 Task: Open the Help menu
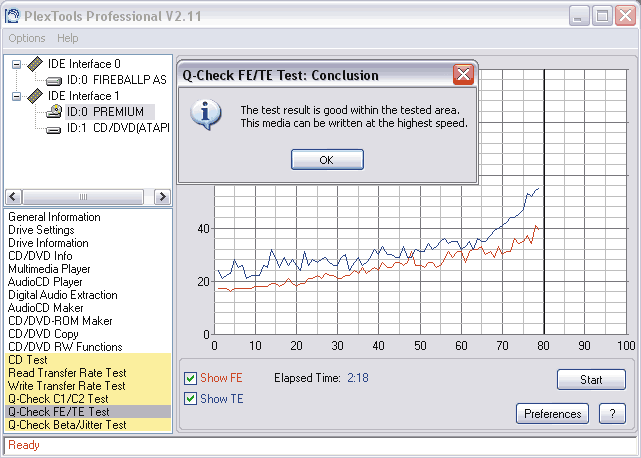point(67,38)
